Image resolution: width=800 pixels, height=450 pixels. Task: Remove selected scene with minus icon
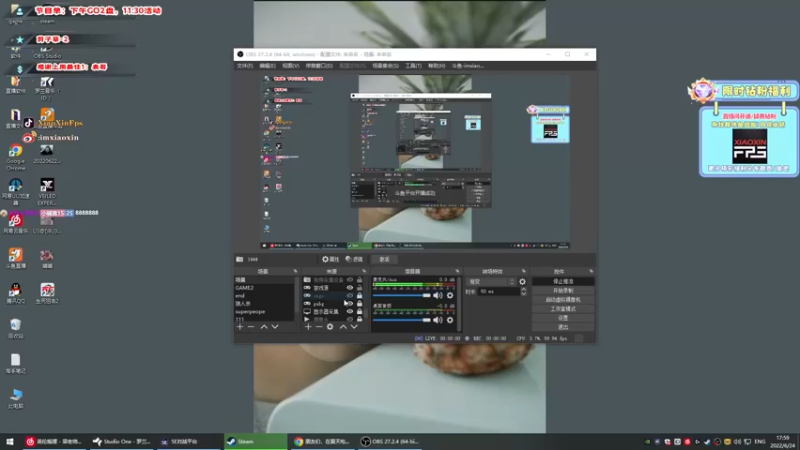point(251,327)
